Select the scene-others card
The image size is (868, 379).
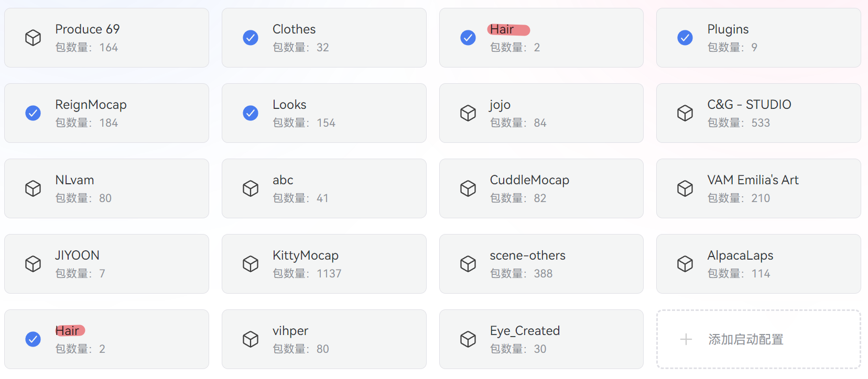click(540, 263)
